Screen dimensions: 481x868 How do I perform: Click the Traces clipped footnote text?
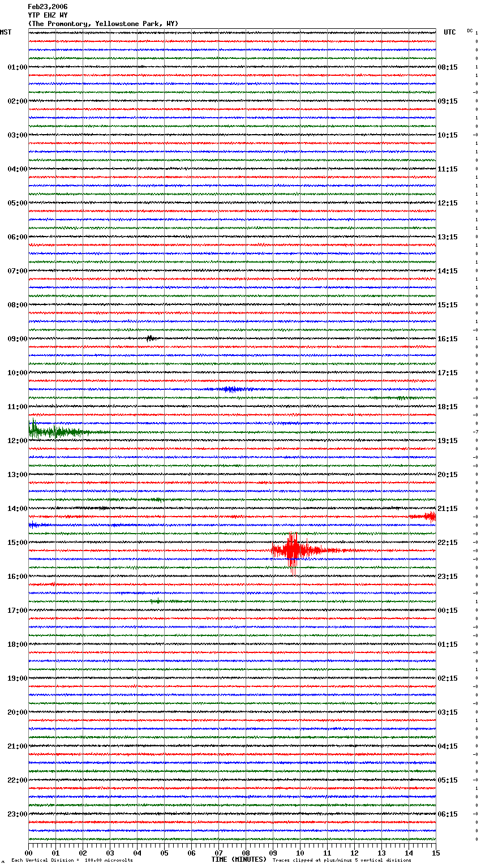coord(342,861)
